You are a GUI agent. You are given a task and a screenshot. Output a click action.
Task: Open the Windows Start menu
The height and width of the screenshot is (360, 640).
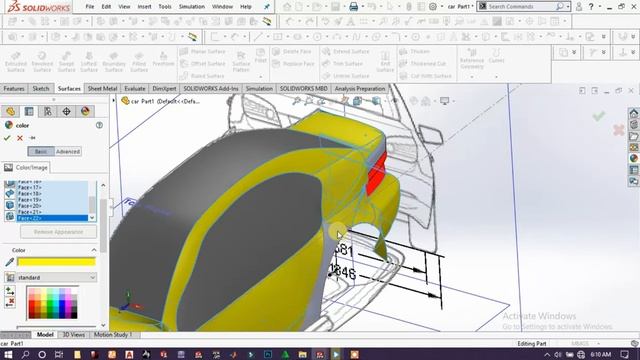pyautogui.click(x=8, y=354)
